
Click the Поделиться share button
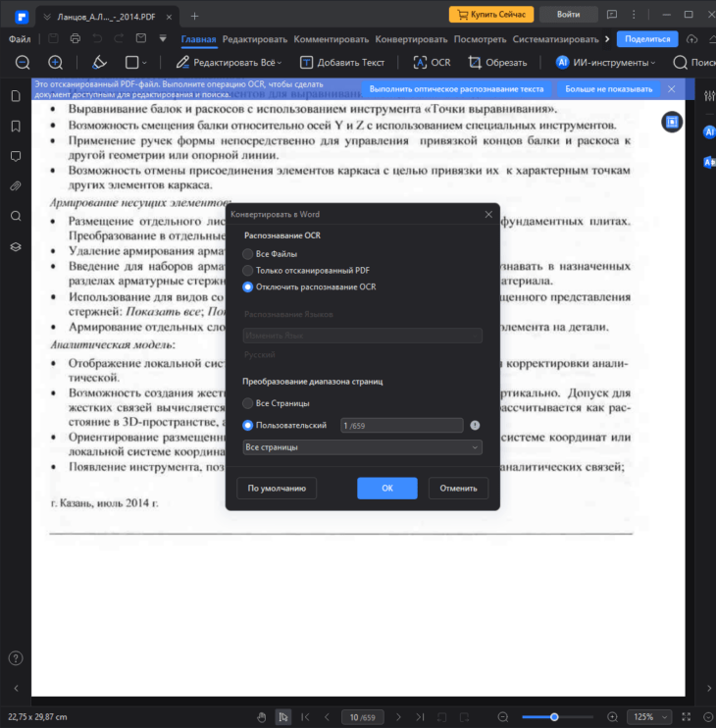[647, 39]
